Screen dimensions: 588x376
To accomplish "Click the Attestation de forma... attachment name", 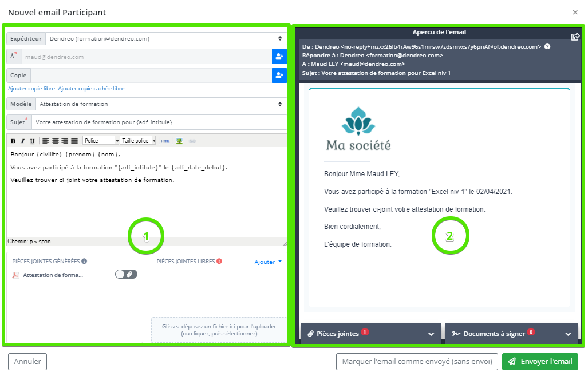I will [x=53, y=275].
